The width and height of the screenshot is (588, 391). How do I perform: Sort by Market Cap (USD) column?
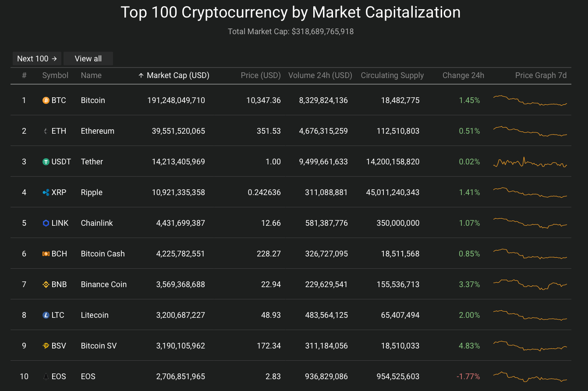[178, 75]
